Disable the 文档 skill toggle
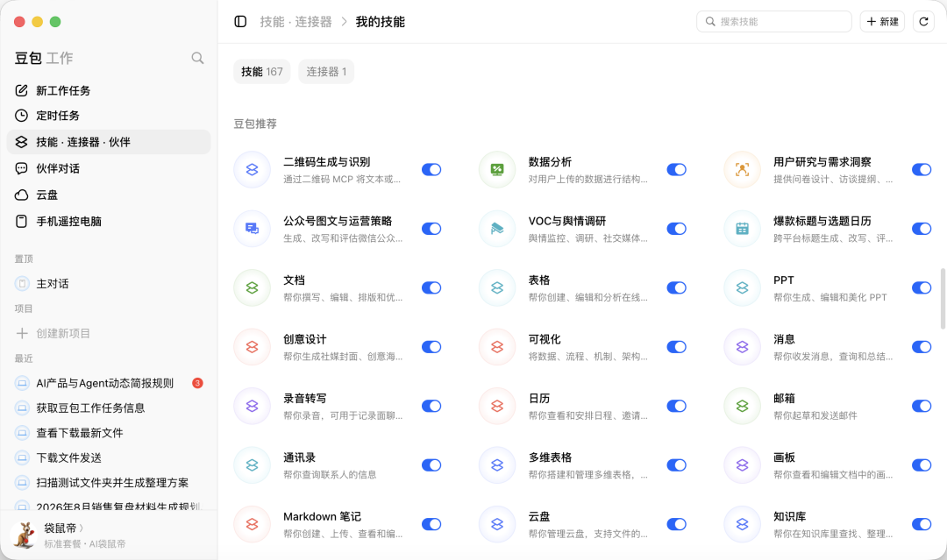 [x=431, y=287]
